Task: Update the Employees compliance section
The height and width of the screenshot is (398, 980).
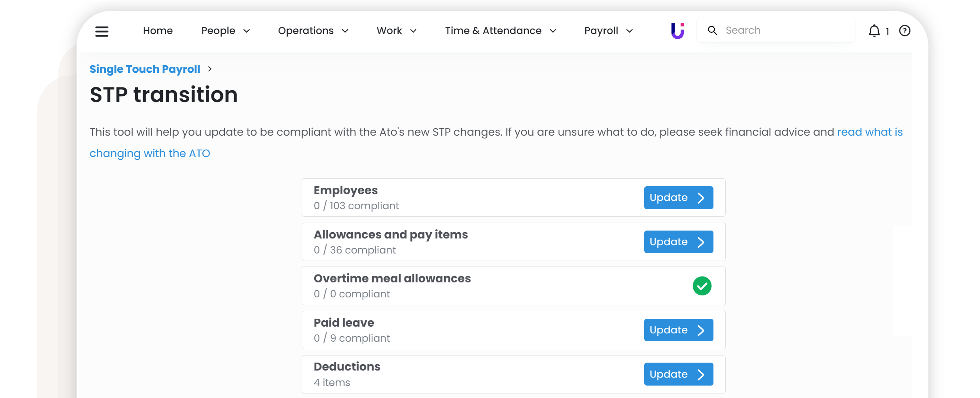Action: click(678, 198)
